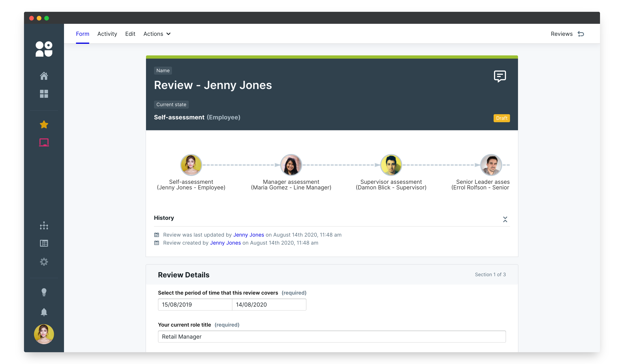Open the user profile avatar in the sidebar
The width and height of the screenshot is (624, 364).
coord(44,334)
